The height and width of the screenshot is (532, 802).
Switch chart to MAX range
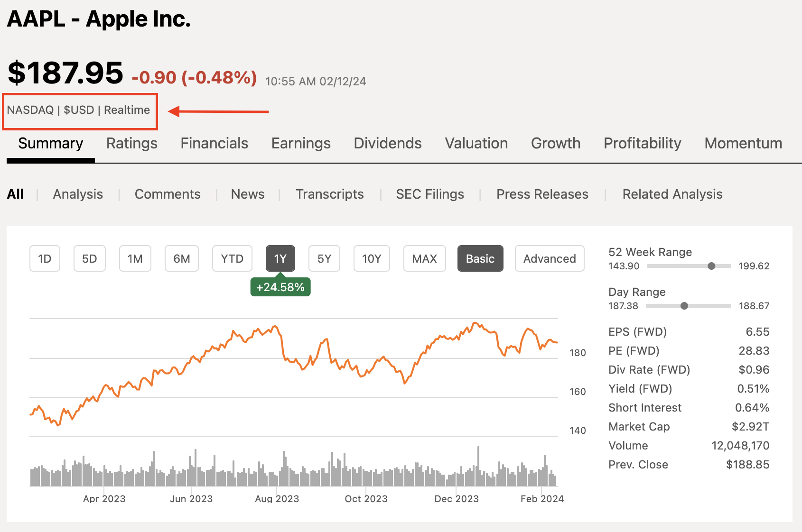(x=424, y=258)
